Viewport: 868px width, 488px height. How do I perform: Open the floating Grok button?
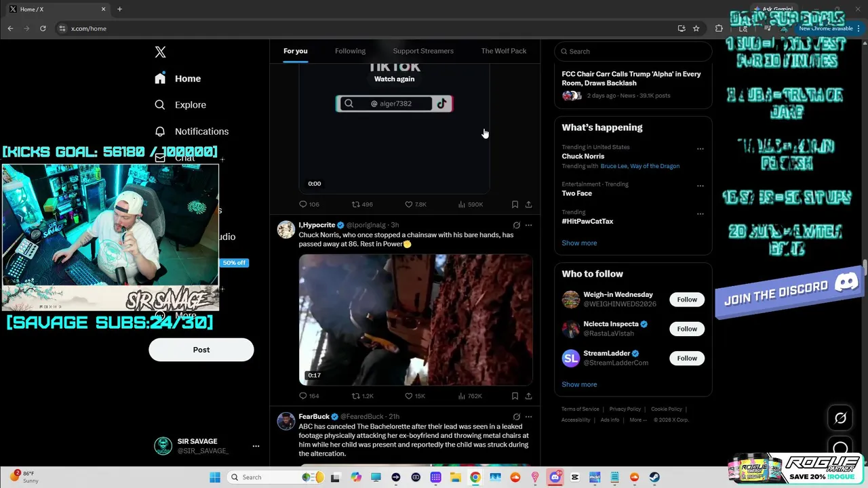pyautogui.click(x=840, y=418)
